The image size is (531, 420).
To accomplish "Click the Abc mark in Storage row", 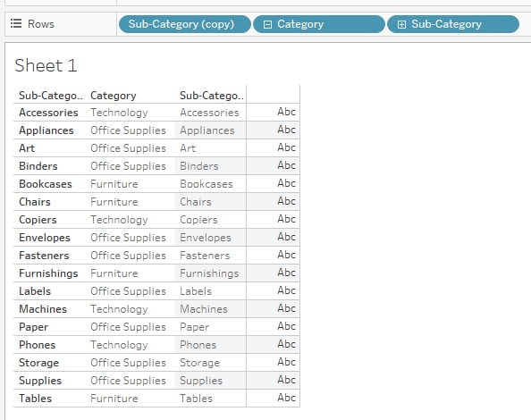I will pos(286,362).
